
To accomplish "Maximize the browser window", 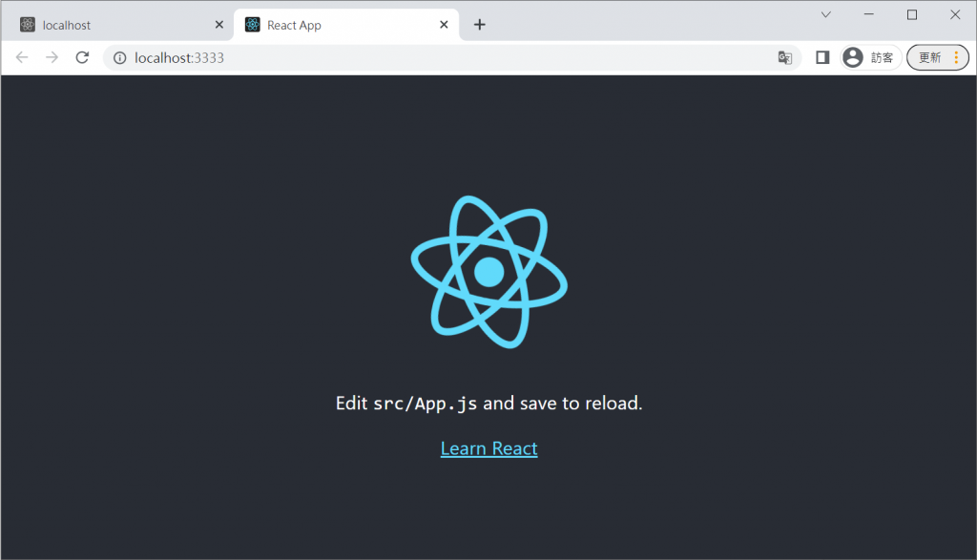I will (911, 14).
